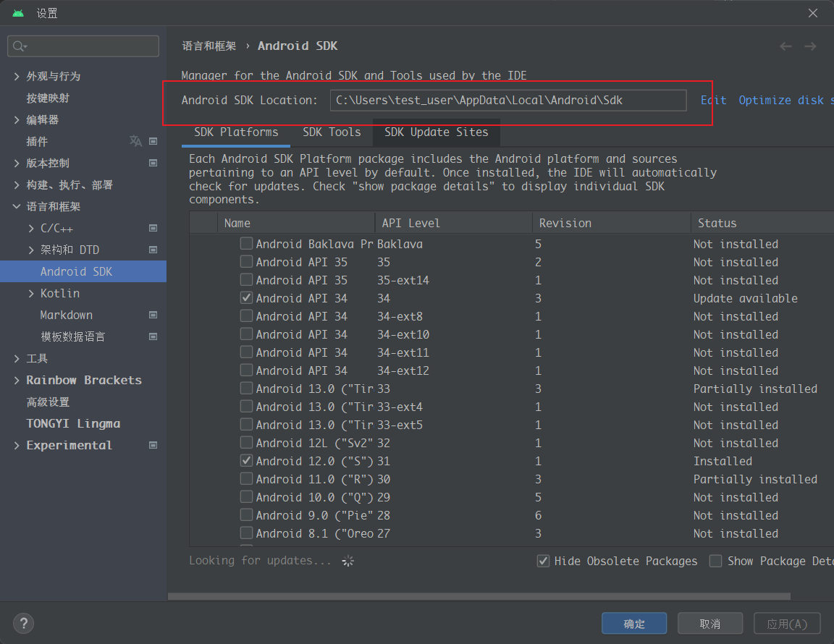Uncheck Android API 34 with update available
The height and width of the screenshot is (644, 834).
(246, 298)
